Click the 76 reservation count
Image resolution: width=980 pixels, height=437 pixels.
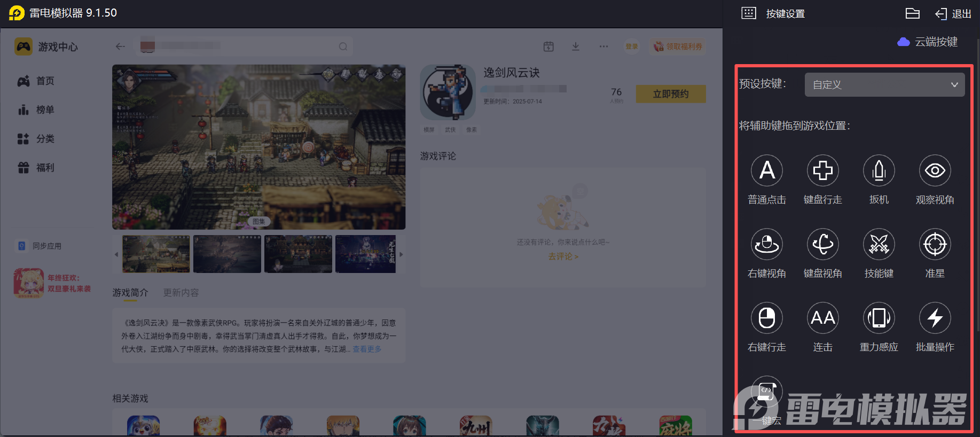pos(616,92)
